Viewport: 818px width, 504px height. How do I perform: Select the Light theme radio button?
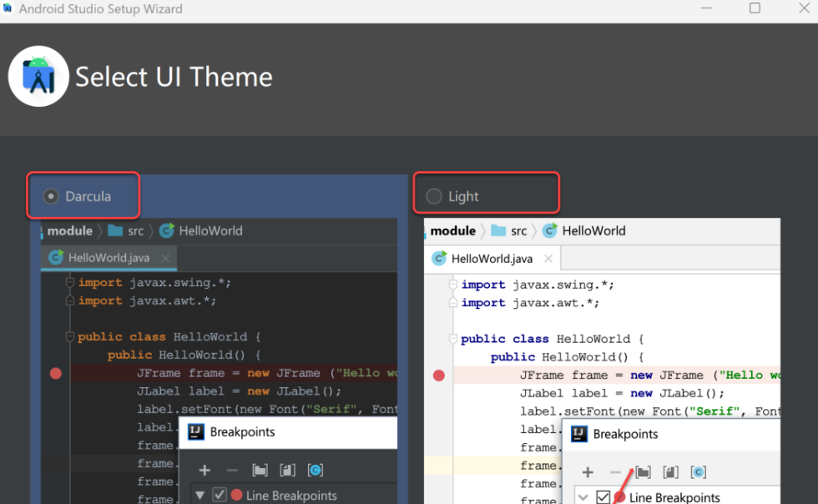coord(433,196)
